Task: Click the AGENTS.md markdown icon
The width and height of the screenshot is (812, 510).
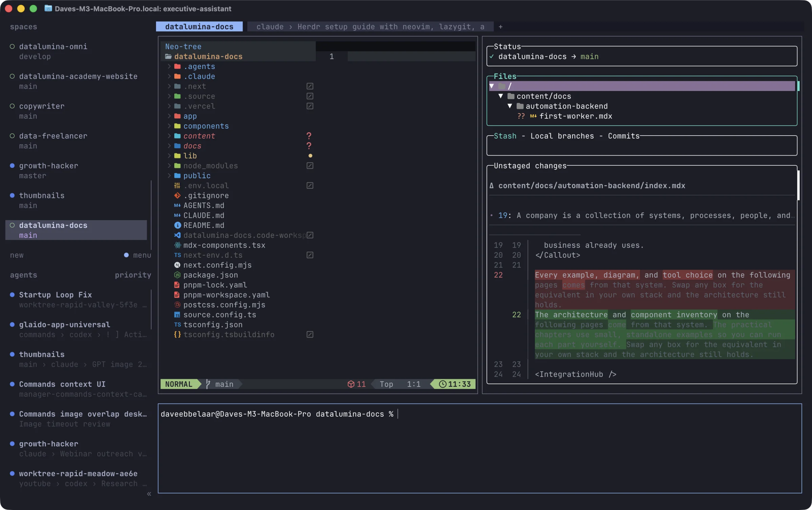Action: tap(177, 205)
